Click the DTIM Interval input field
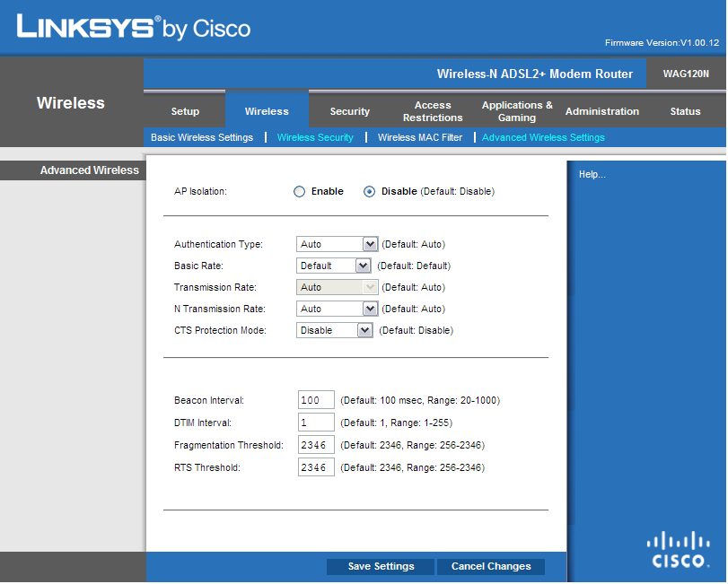The width and height of the screenshot is (728, 584). pyautogui.click(x=316, y=423)
